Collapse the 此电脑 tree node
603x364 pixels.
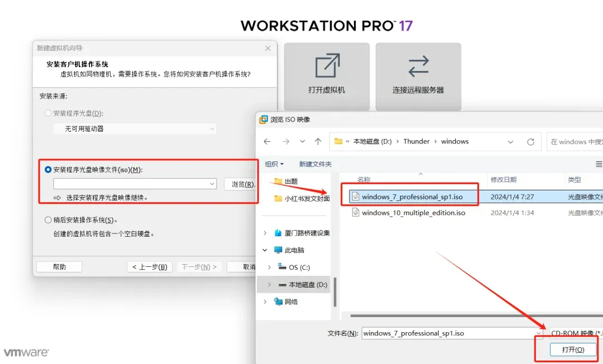pyautogui.click(x=265, y=250)
